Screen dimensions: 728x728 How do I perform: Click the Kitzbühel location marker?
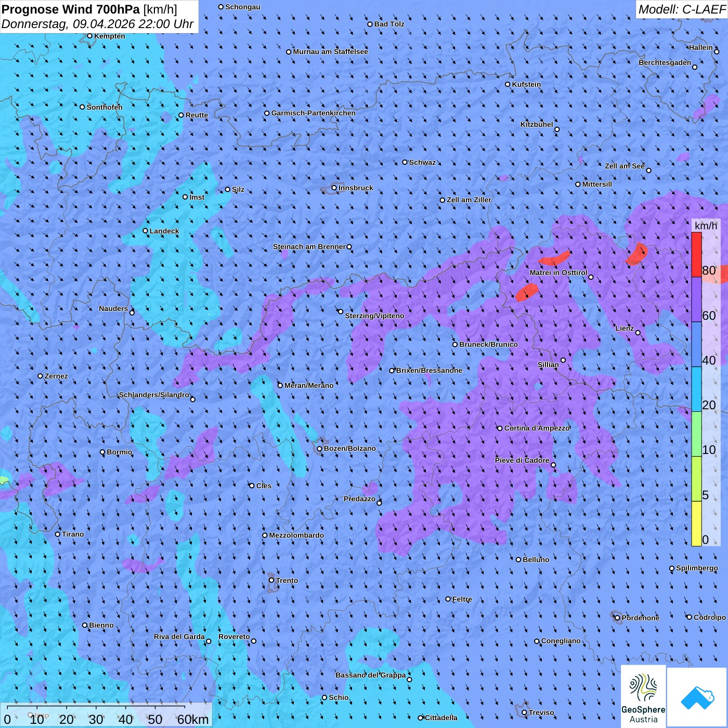(x=557, y=129)
